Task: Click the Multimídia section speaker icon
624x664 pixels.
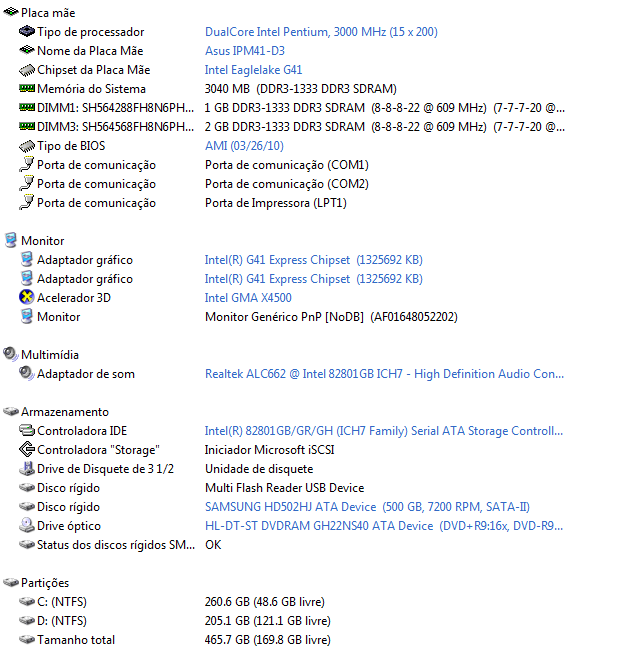Action: pyautogui.click(x=11, y=354)
